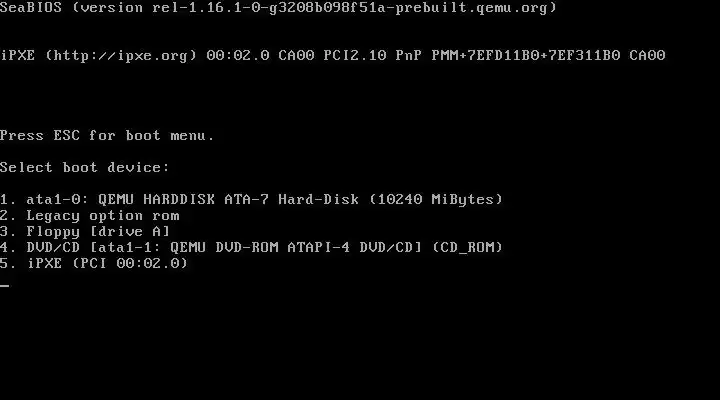Click the 'ATA-7 Hard-Disk' text in entry 1
The height and width of the screenshot is (400, 720).
pos(292,199)
